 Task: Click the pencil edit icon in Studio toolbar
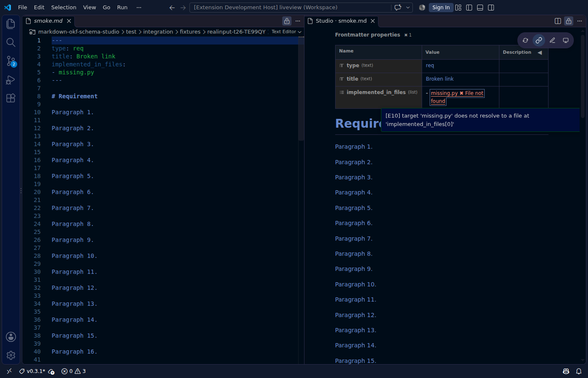click(552, 40)
